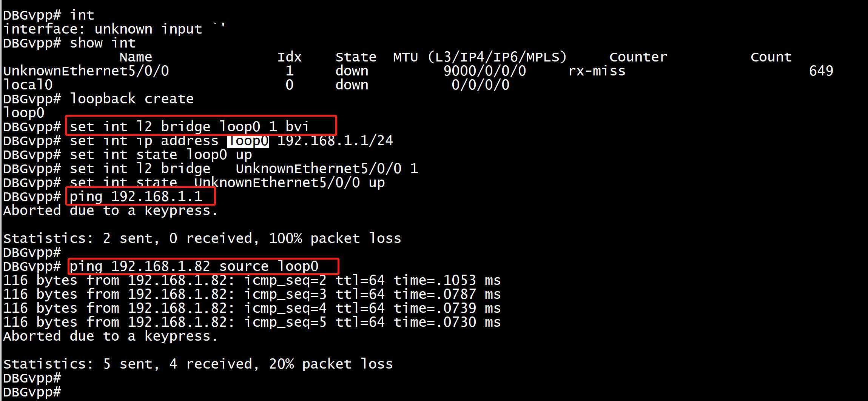
Task: Click the 'Counter' column header
Action: 638,57
